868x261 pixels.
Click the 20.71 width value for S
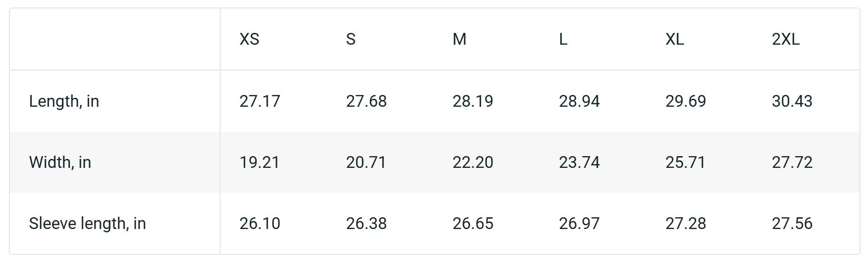coord(366,162)
